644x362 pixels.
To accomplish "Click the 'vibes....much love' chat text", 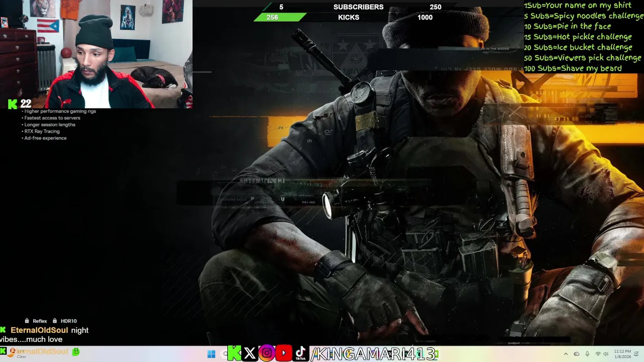I will point(31,339).
